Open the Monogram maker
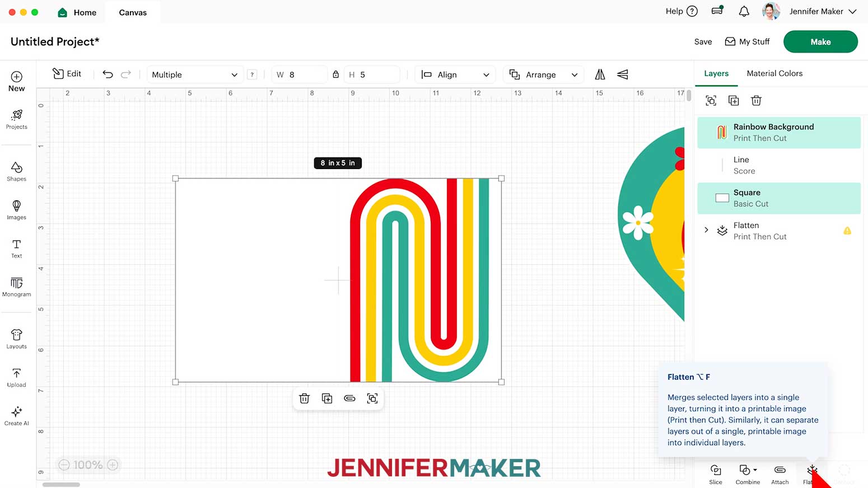The height and width of the screenshot is (488, 868). (17, 287)
